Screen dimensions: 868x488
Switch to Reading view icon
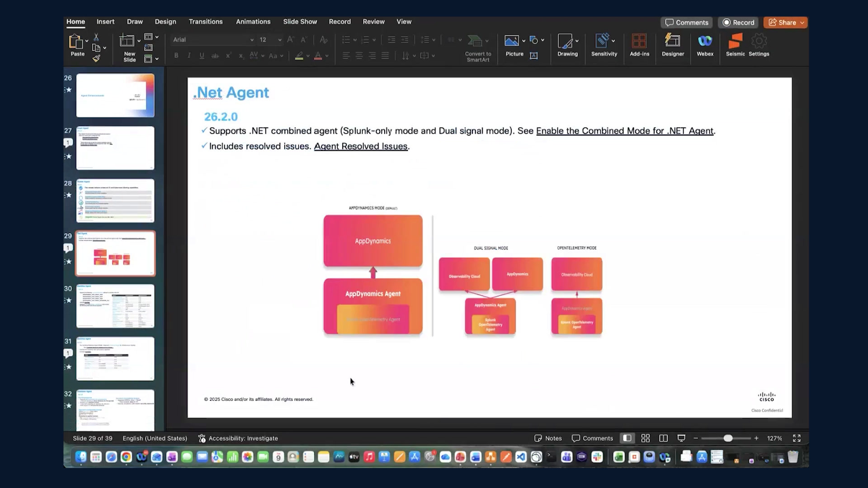(x=664, y=438)
